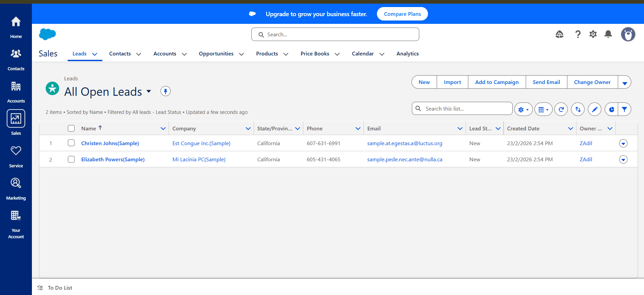This screenshot has height=295, width=644.
Task: Open State/Province column actions chevron
Action: tap(298, 128)
